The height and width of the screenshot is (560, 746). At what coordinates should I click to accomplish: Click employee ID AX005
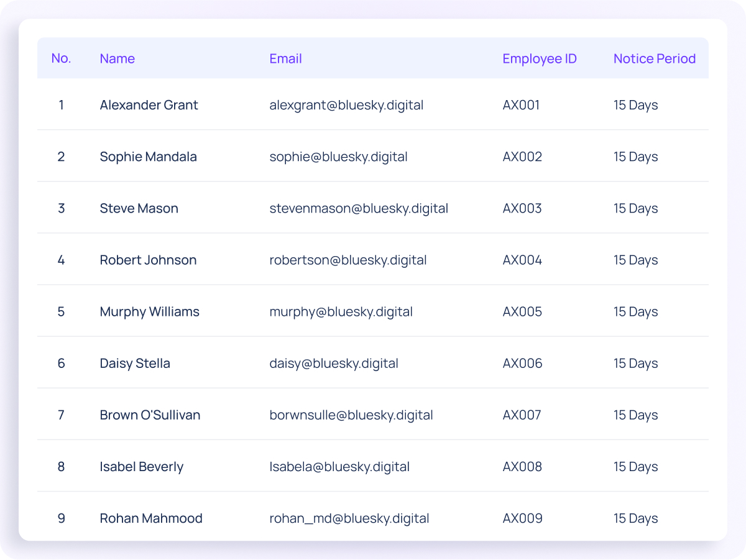[522, 311]
